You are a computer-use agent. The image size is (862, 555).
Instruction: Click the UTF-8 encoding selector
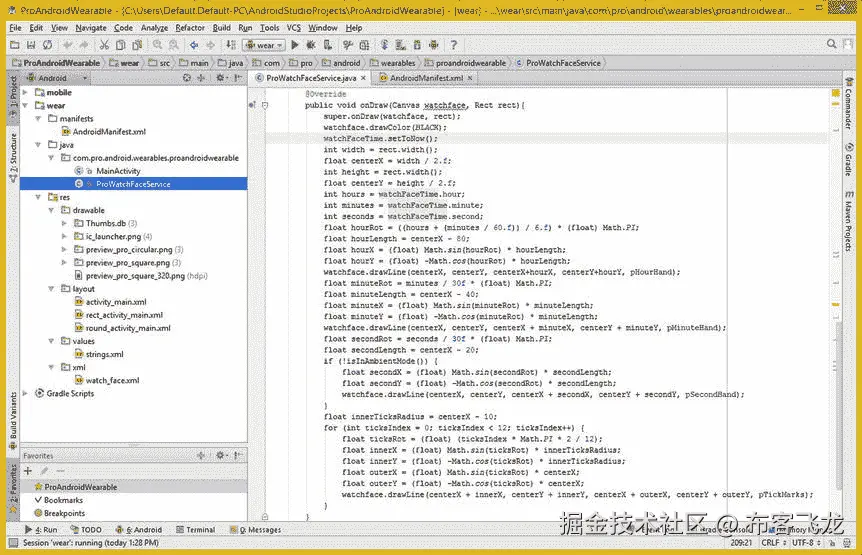coord(806,543)
